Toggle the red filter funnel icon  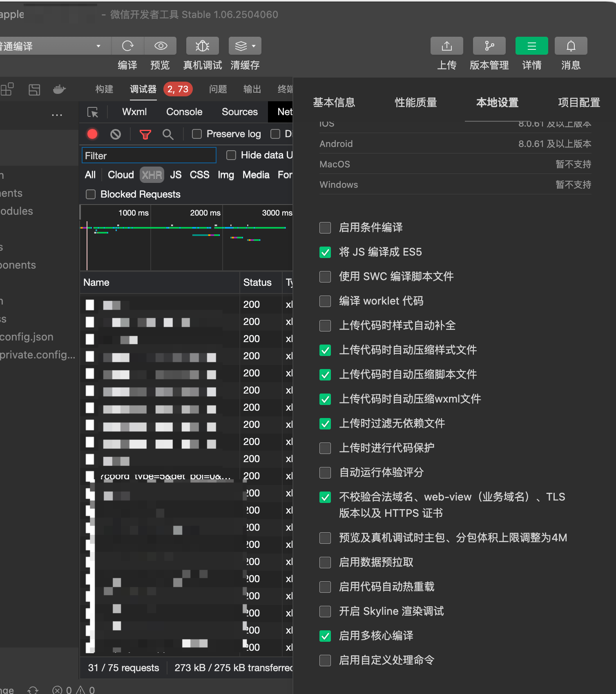coord(145,134)
